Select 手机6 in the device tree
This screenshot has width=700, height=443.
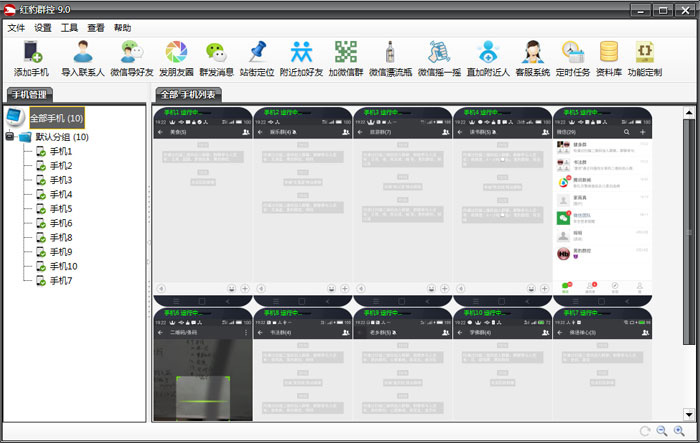61,223
